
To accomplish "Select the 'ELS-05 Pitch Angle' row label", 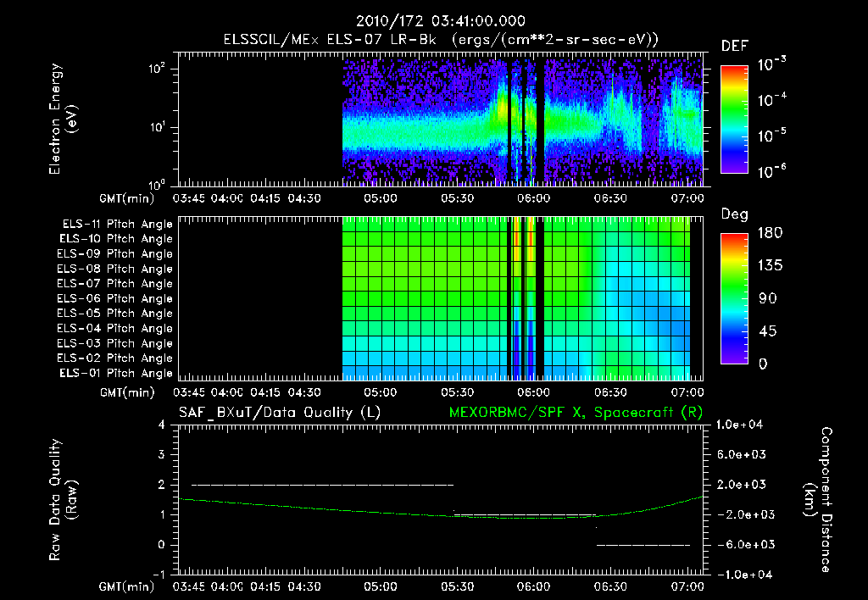I will pyautogui.click(x=115, y=314).
